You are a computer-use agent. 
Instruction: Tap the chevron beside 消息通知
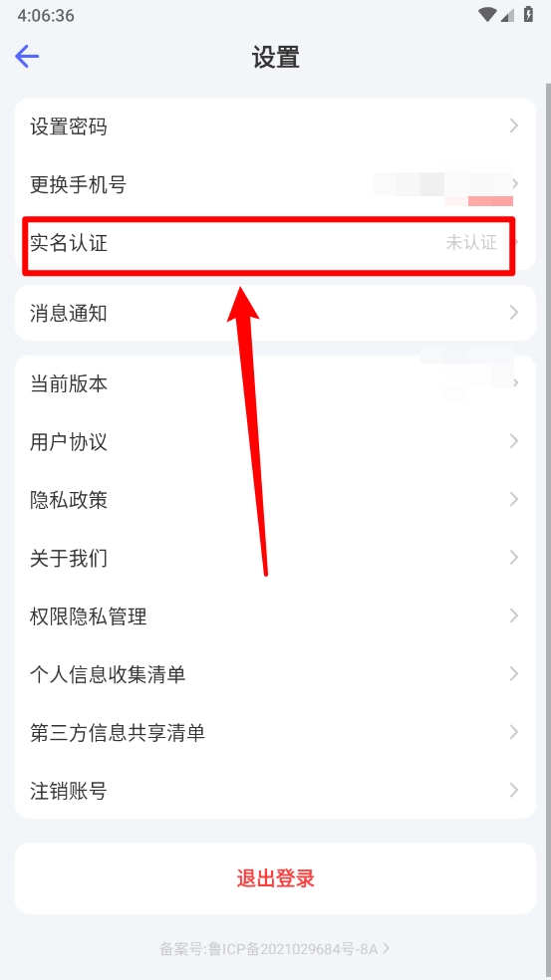click(x=514, y=312)
